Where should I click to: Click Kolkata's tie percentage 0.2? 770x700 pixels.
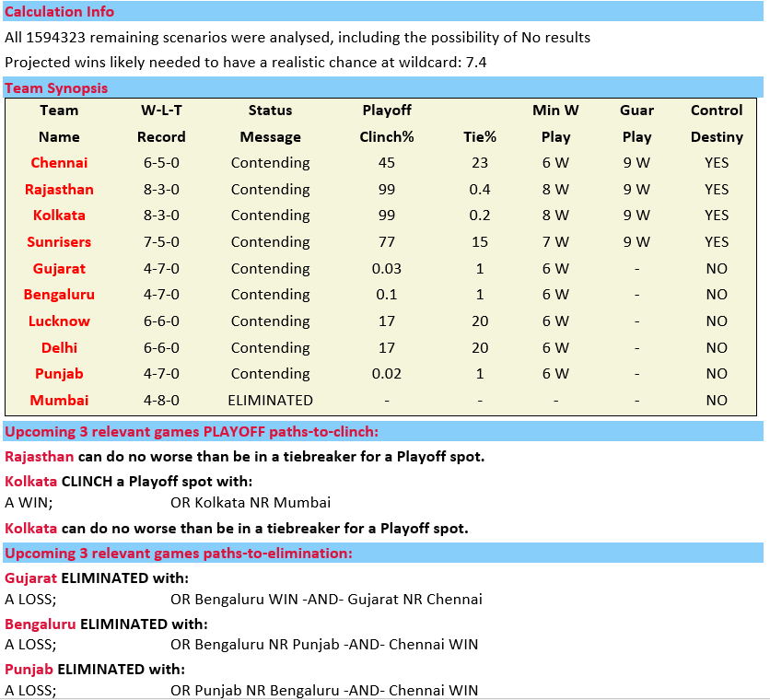coord(480,216)
